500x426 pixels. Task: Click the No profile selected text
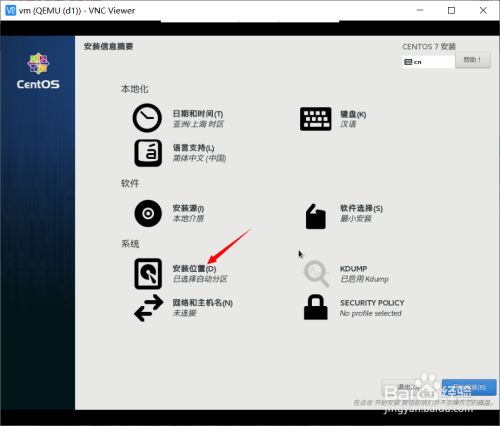coord(371,313)
